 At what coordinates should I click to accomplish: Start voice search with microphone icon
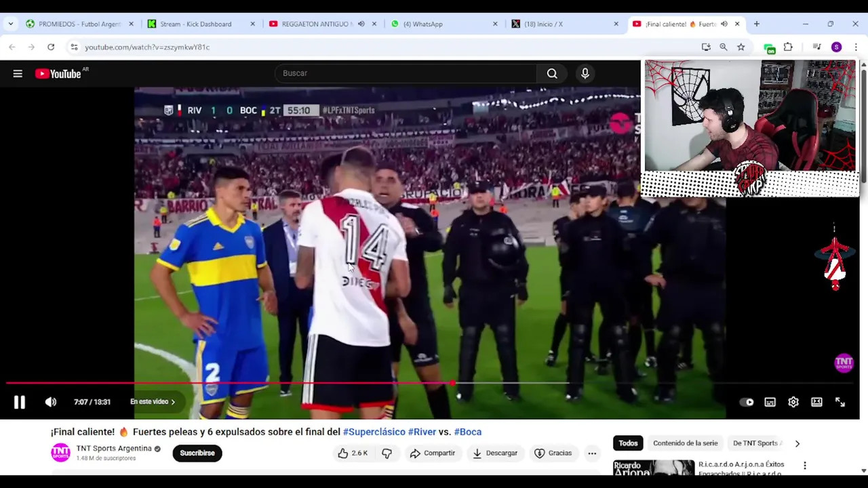click(585, 73)
